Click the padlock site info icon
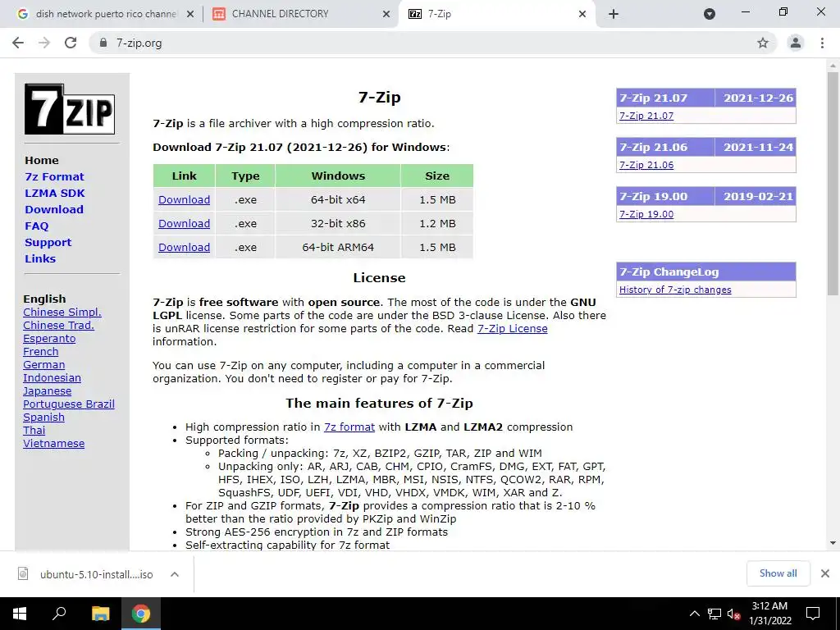 pyautogui.click(x=103, y=43)
